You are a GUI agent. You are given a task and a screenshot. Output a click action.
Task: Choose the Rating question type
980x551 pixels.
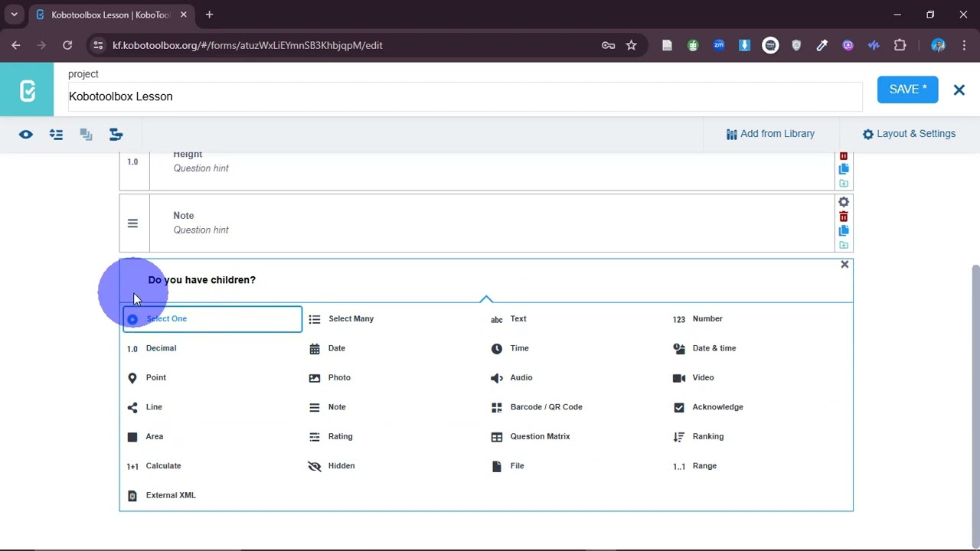[x=331, y=437]
